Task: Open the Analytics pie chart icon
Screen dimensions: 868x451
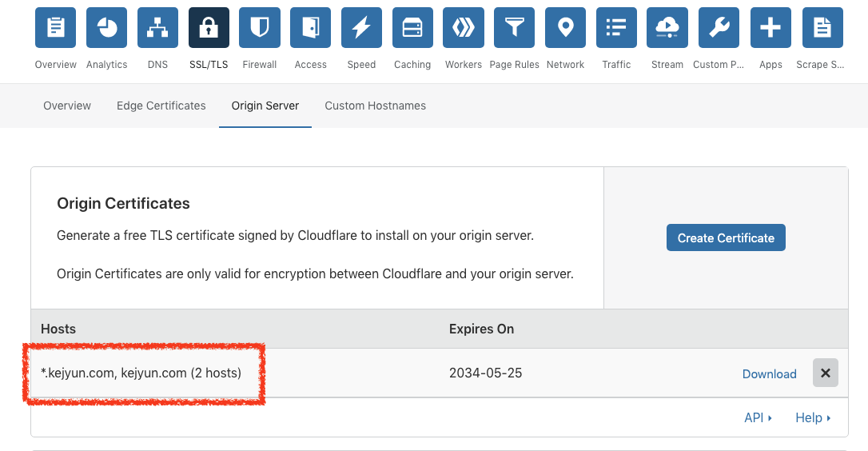Action: [107, 28]
